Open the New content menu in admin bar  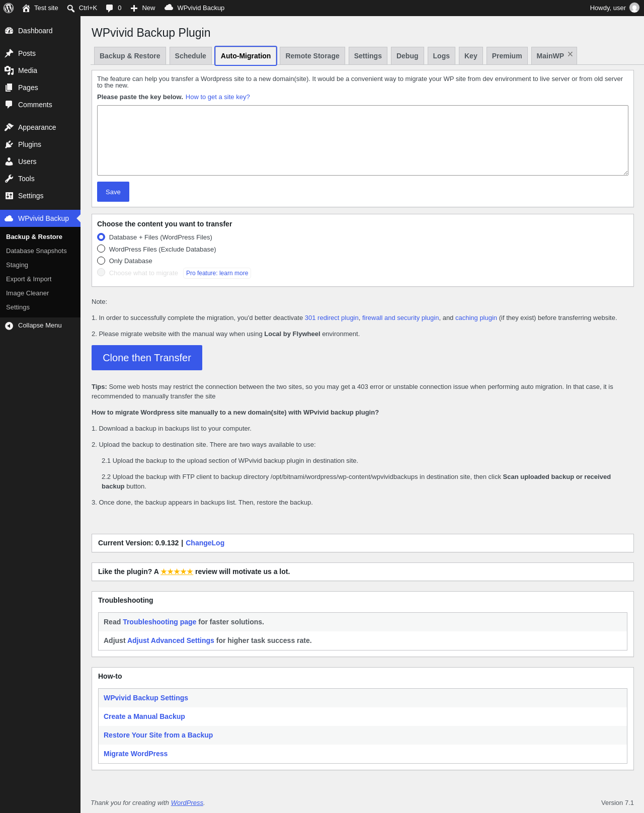143,8
